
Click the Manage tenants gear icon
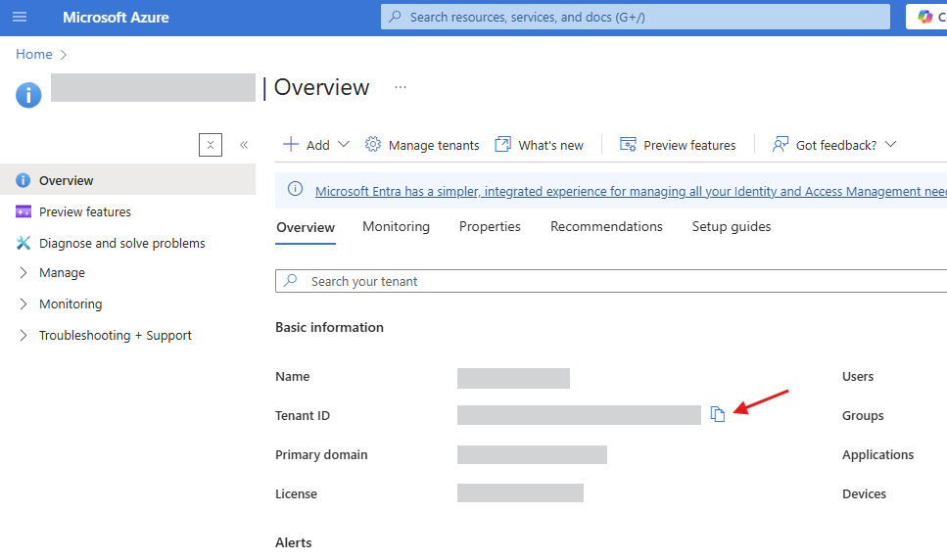pyautogui.click(x=373, y=144)
